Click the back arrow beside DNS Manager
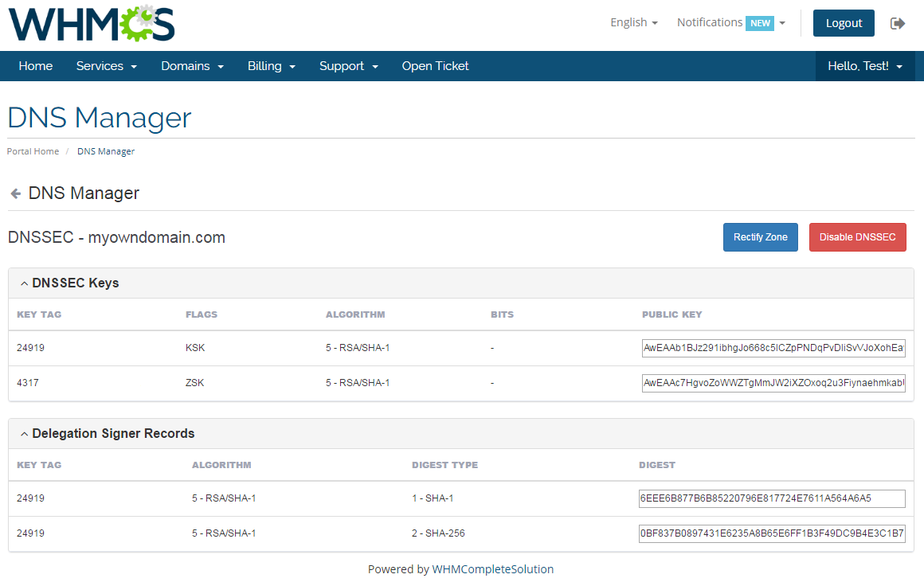 [x=14, y=193]
